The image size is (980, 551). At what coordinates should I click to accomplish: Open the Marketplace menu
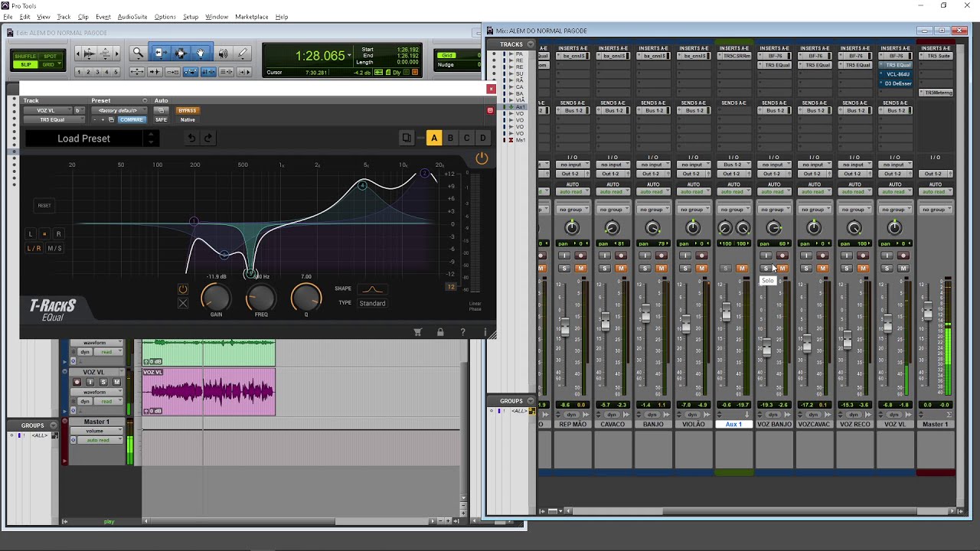point(251,17)
